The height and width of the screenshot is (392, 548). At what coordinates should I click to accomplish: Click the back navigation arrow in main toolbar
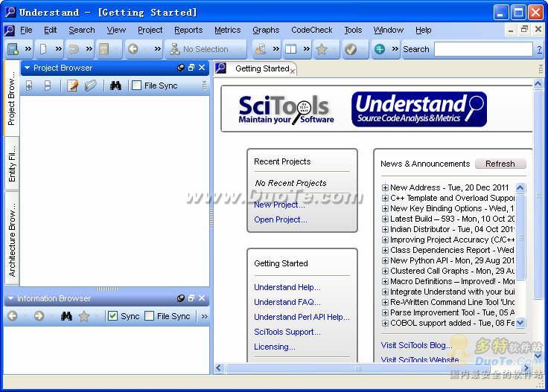pos(133,49)
